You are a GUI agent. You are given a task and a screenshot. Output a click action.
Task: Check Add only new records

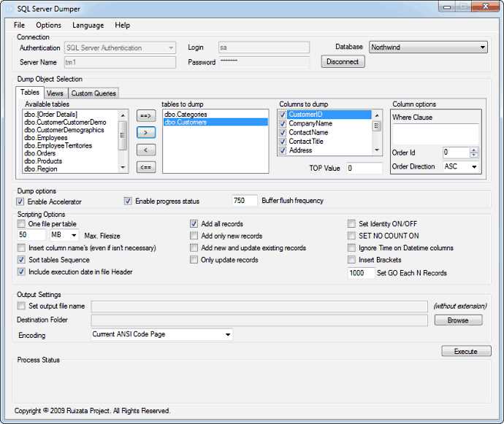click(194, 236)
